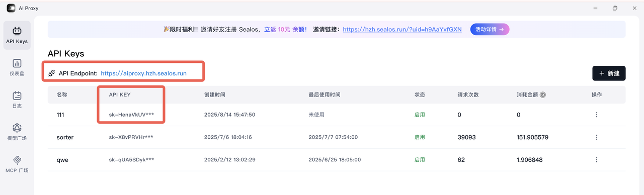The width and height of the screenshot is (644, 195).
Task: Click the aiproxy.hzh.sealos.run endpoint URL
Action: [143, 73]
